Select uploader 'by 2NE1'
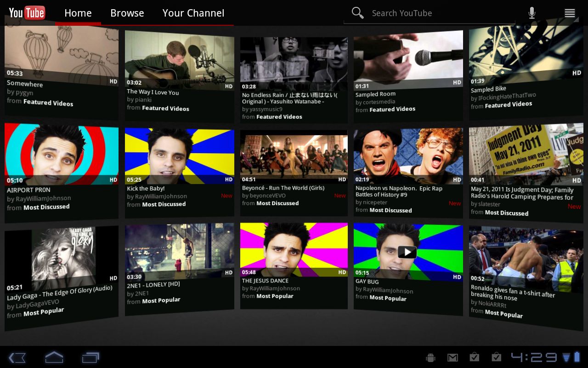The image size is (588, 368). [x=138, y=293]
